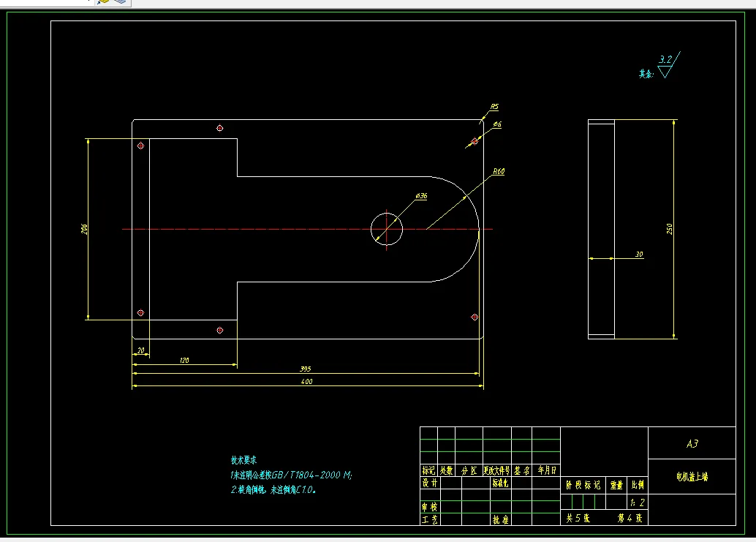The width and height of the screenshot is (756, 542).
Task: Click the A3 cell in the title block
Action: point(692,443)
